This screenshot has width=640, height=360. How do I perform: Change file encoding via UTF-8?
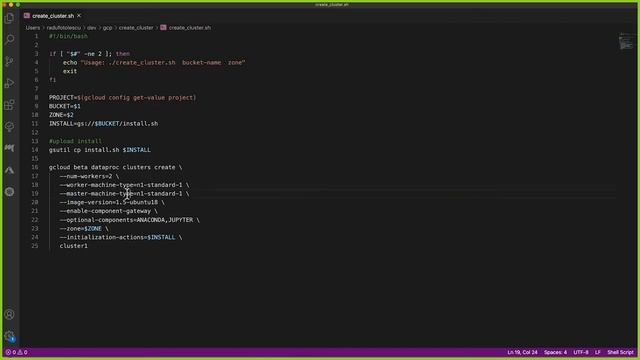click(x=581, y=352)
